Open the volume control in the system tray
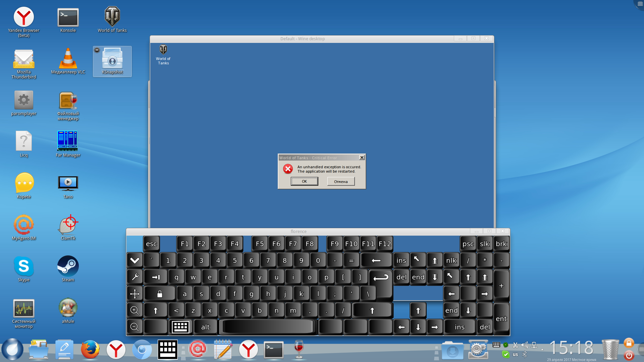Viewport: 644px width, 362px height. click(x=525, y=345)
